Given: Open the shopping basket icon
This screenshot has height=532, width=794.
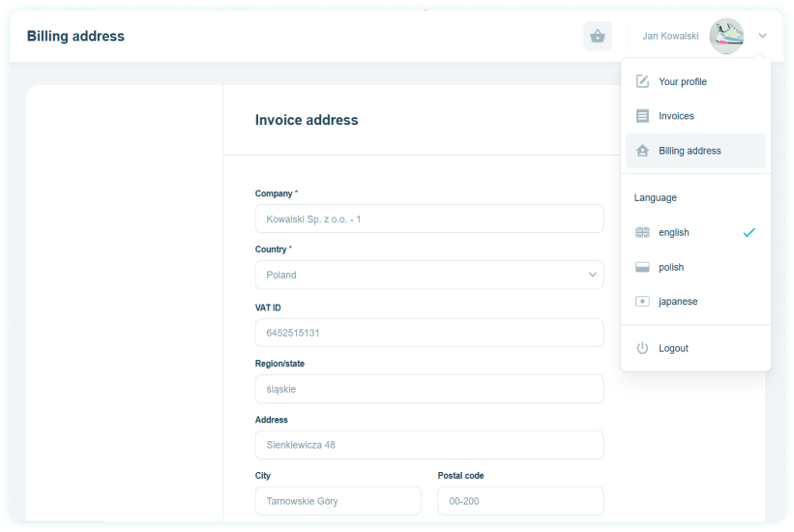Looking at the screenshot, I should (598, 36).
